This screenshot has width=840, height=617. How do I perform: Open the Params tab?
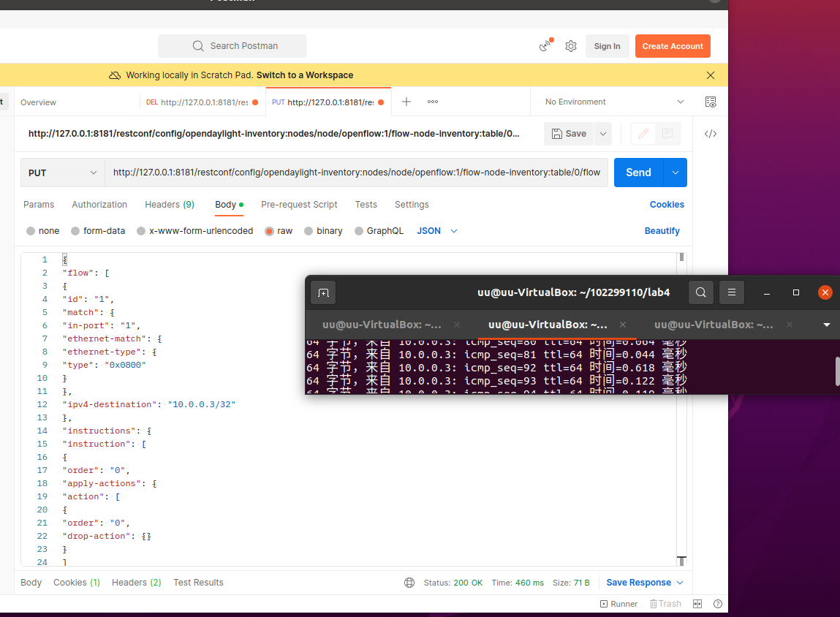pyautogui.click(x=39, y=205)
